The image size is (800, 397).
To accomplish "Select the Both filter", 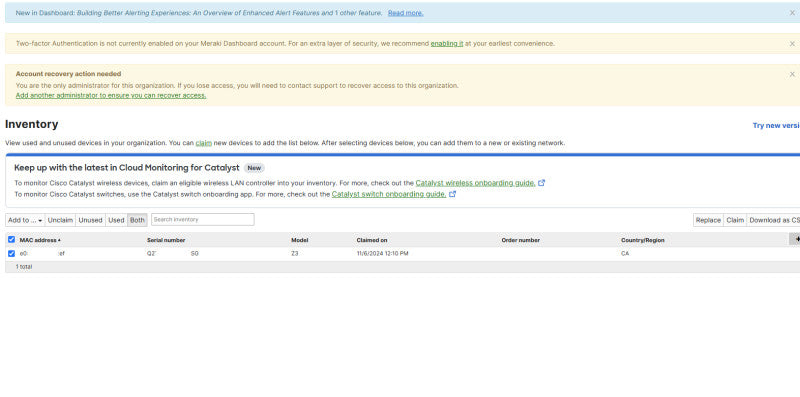I will coord(137,220).
